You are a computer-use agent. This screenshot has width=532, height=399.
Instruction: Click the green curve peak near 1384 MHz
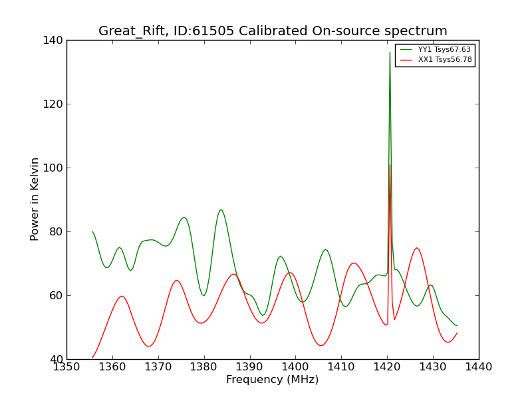coord(221,210)
